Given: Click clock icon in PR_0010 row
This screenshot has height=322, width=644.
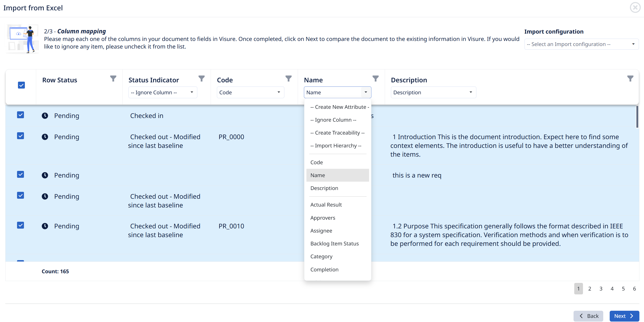Looking at the screenshot, I should (x=45, y=226).
